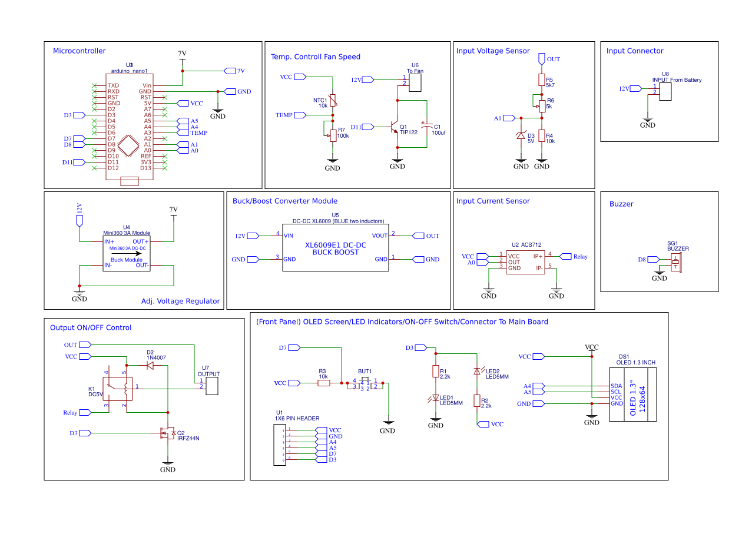Viewport: 742px width, 560px height.
Task: Click the Mini360 3A buck module block
Action: coord(126,254)
